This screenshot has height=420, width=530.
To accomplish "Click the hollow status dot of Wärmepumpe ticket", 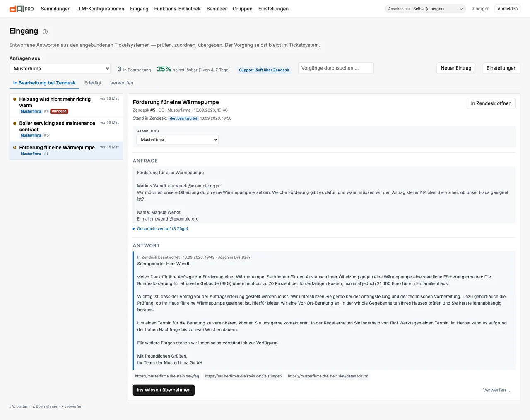I will (15, 147).
